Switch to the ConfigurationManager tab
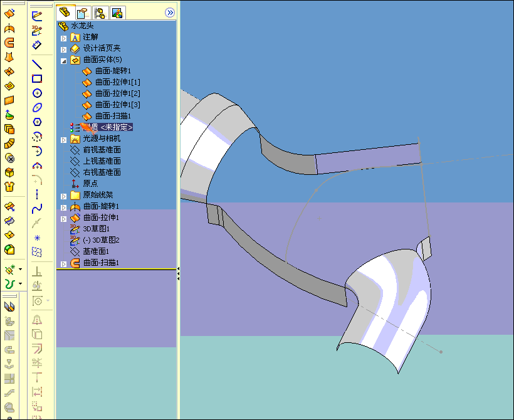Image resolution: width=514 pixels, height=420 pixels. (100, 13)
